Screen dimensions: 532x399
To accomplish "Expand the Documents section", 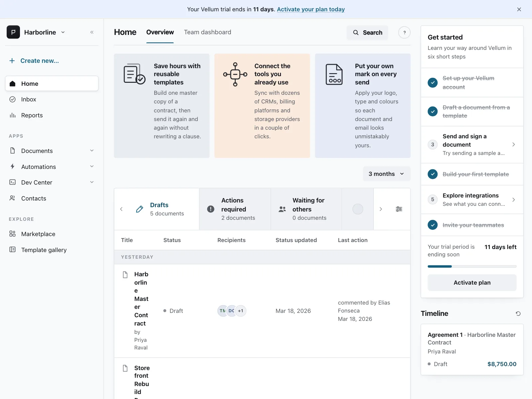I will point(92,151).
